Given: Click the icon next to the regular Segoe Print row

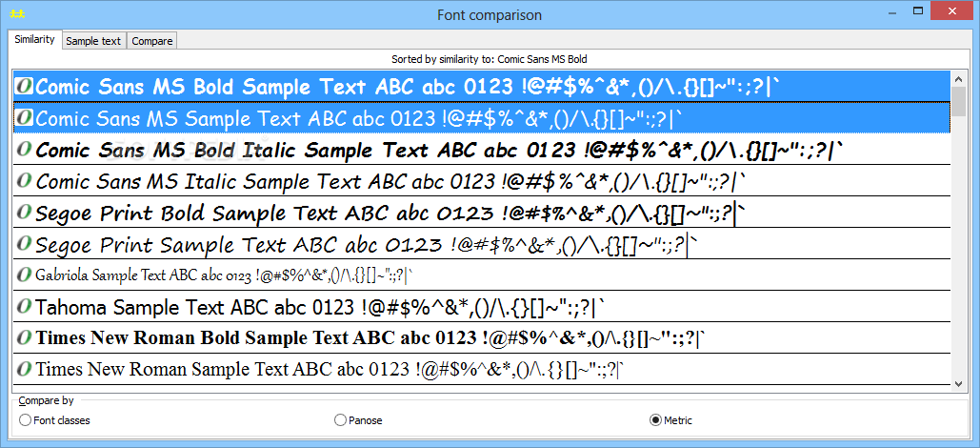Looking at the screenshot, I should point(24,243).
